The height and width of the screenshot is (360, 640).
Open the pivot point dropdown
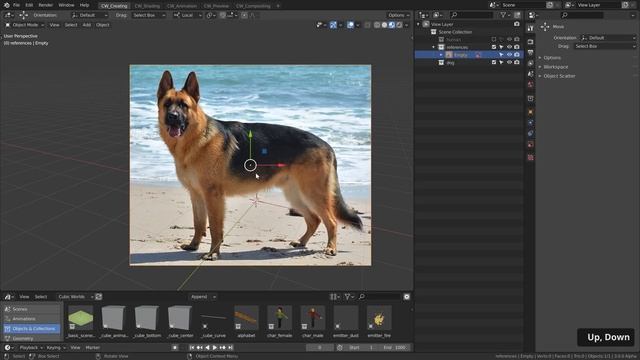click(211, 15)
